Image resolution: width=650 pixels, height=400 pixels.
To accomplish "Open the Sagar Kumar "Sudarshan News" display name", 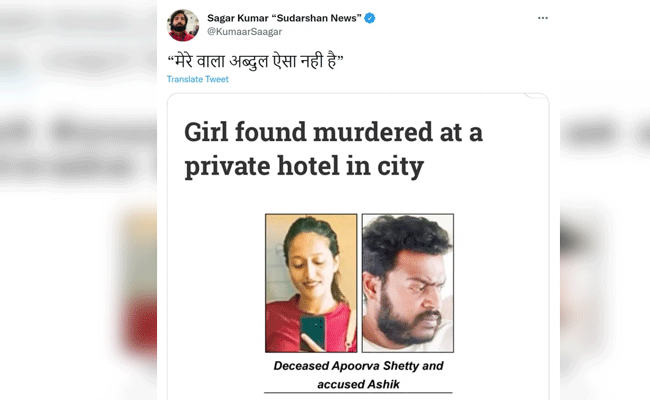I will (x=284, y=18).
